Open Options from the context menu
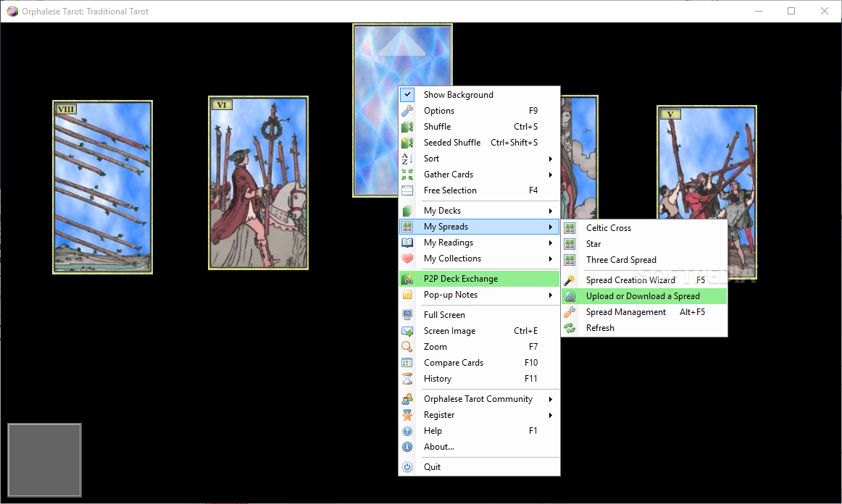Viewport: 842px width, 504px height. (x=479, y=111)
